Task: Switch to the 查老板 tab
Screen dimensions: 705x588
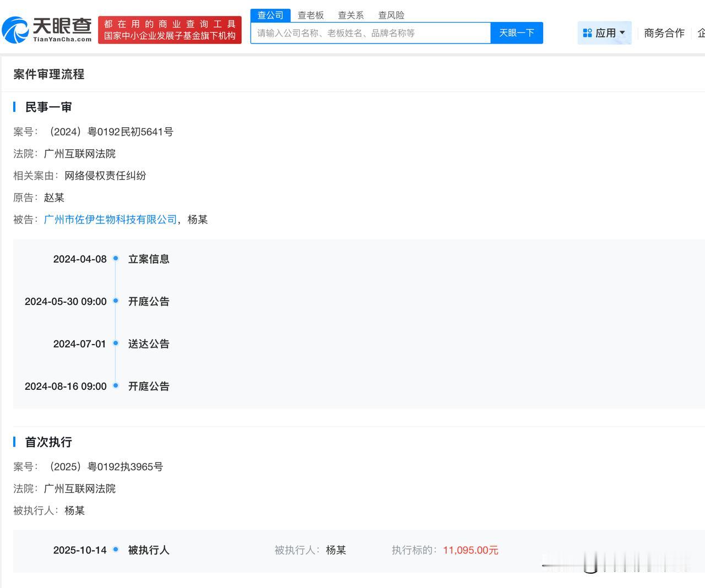Action: pyautogui.click(x=311, y=15)
